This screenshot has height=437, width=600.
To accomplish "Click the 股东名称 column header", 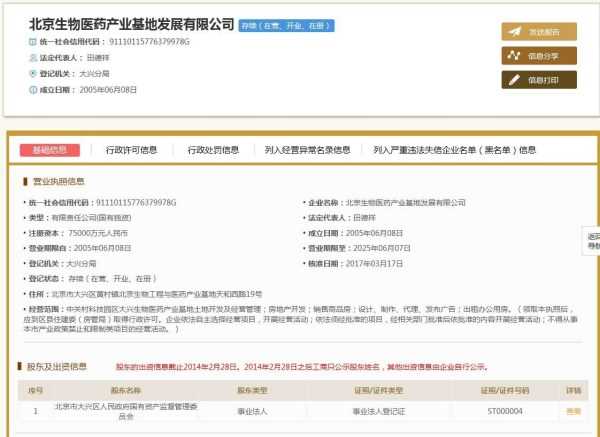I will pyautogui.click(x=126, y=390).
